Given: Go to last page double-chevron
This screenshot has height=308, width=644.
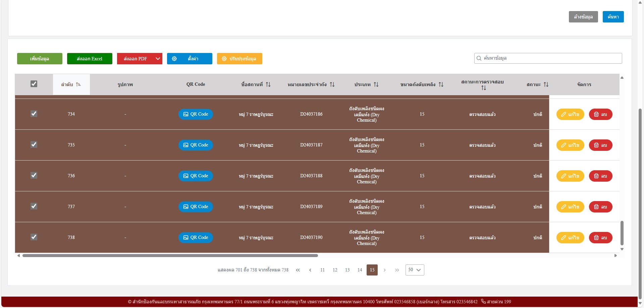Looking at the screenshot, I should click(x=397, y=270).
